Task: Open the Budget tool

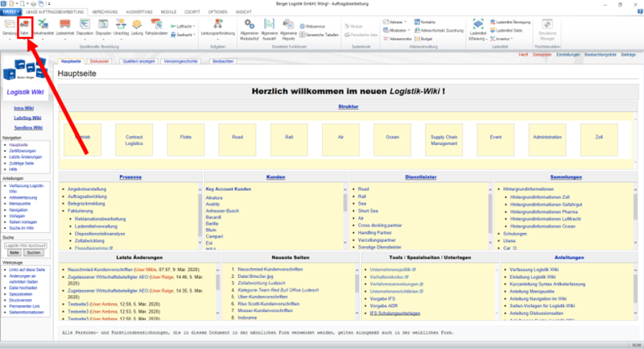Action: tap(423, 39)
